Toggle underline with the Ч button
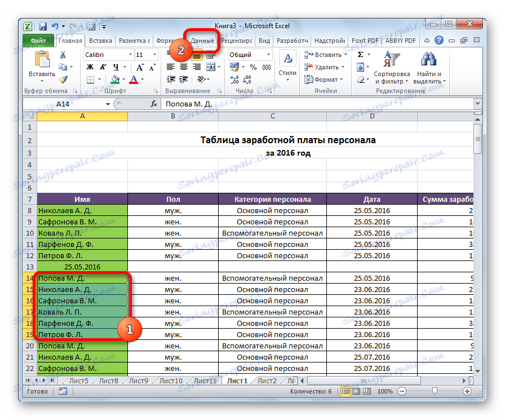 click(x=117, y=67)
